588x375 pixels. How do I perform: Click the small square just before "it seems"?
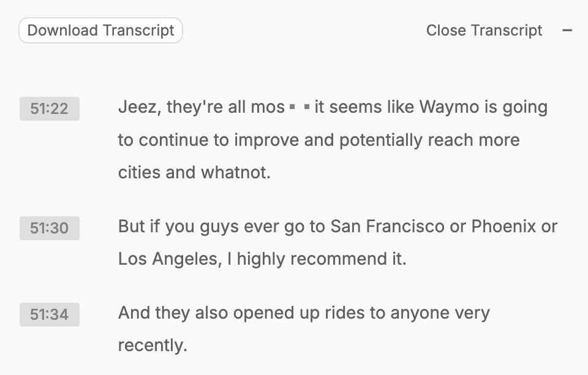(x=307, y=107)
